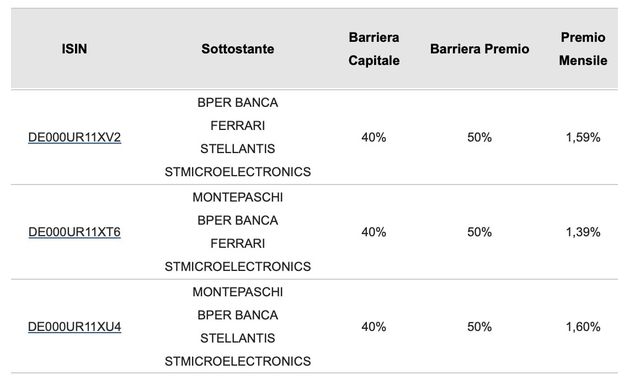Select the 1,60% monthly premium cell

(583, 327)
